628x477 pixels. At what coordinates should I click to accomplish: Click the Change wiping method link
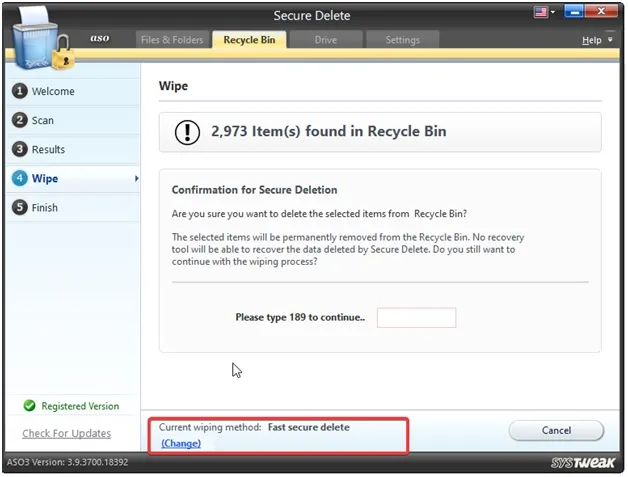point(181,443)
